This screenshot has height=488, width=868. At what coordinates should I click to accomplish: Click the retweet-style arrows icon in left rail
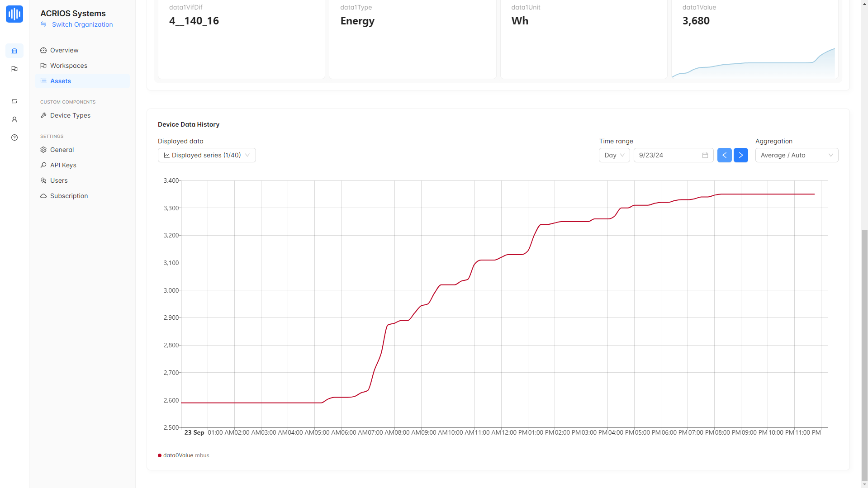14,101
